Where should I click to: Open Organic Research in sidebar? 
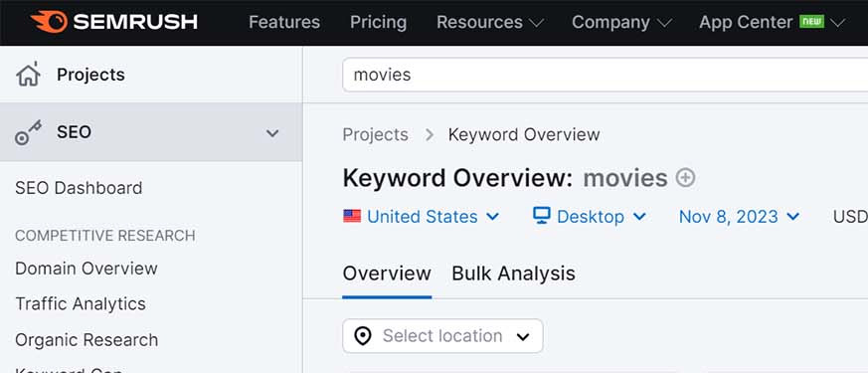coord(87,340)
